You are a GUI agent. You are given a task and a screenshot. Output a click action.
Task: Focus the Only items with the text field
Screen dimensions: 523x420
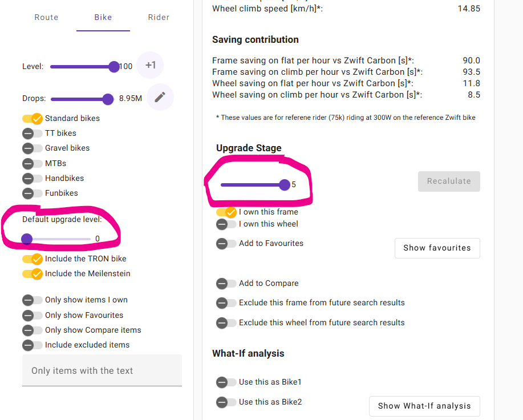click(102, 371)
